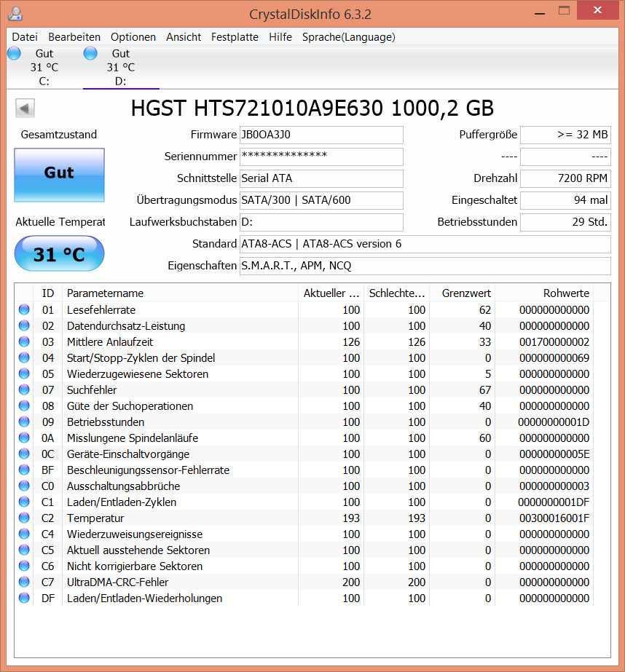Screen dimensions: 625x672
Task: Open the Sprache(Language) menu
Action: (348, 37)
